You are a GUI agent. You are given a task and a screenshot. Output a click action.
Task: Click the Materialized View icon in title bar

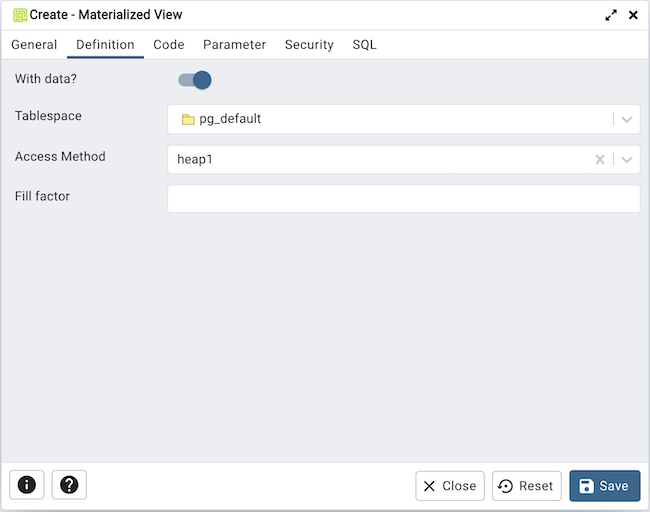[19, 15]
